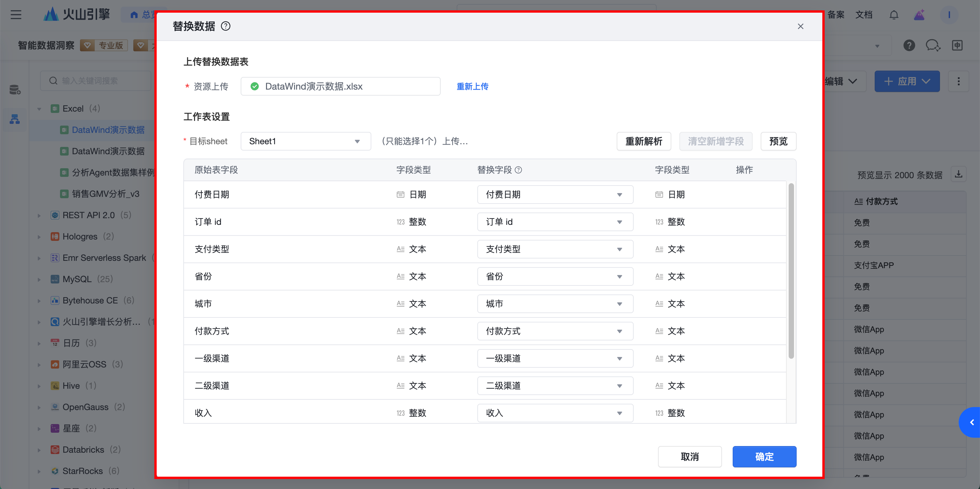
Task: Click the notification bell icon
Action: point(894,15)
